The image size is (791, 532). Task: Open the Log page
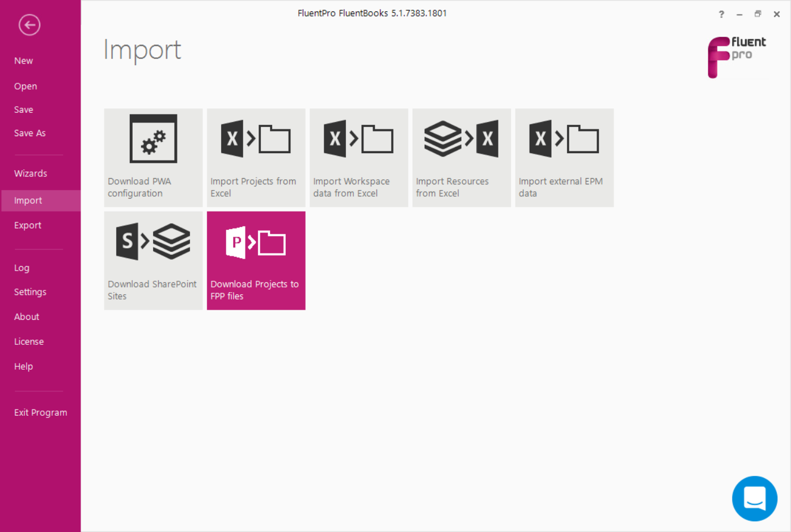tap(22, 268)
